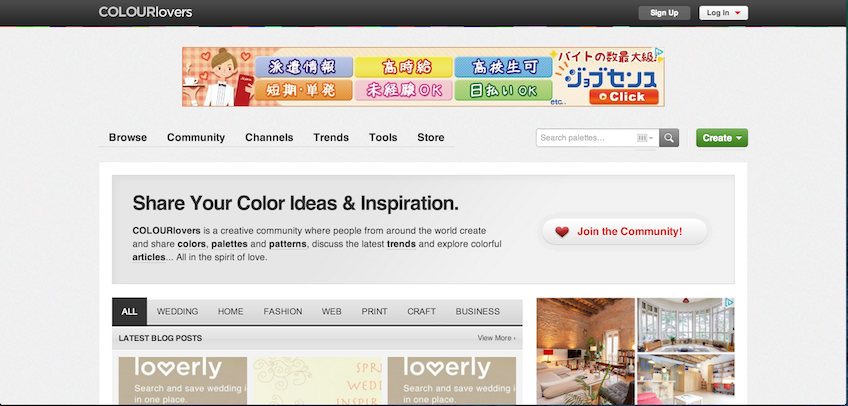The image size is (848, 406).
Task: Expand the search type selector dropdown
Action: (645, 138)
